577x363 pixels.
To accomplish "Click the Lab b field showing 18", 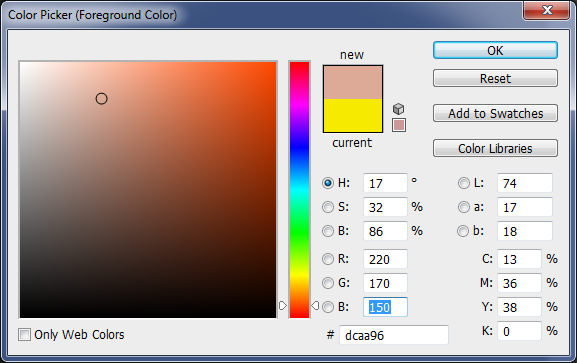I will coord(525,231).
